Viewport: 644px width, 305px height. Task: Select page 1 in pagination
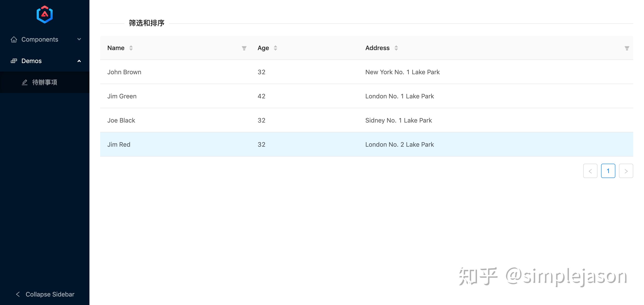pos(608,171)
